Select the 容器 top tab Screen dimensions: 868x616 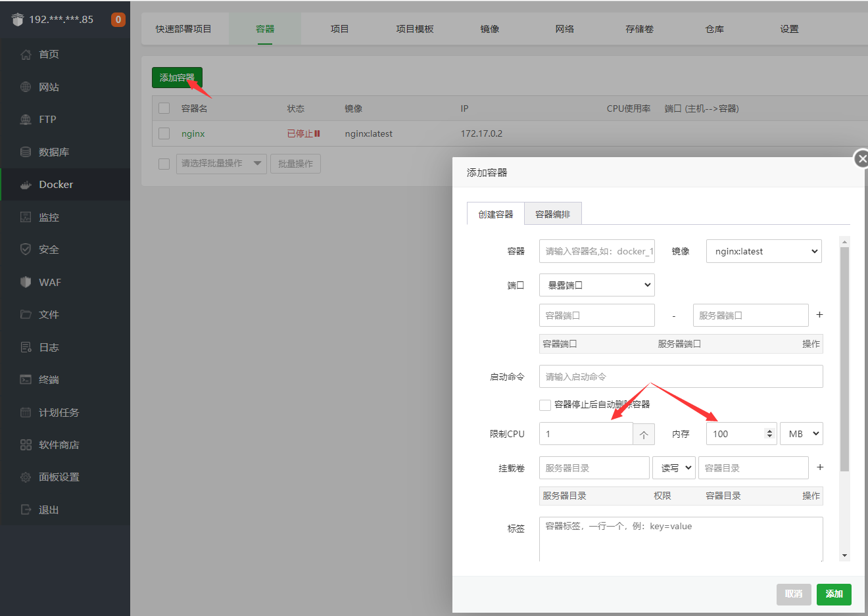(265, 29)
